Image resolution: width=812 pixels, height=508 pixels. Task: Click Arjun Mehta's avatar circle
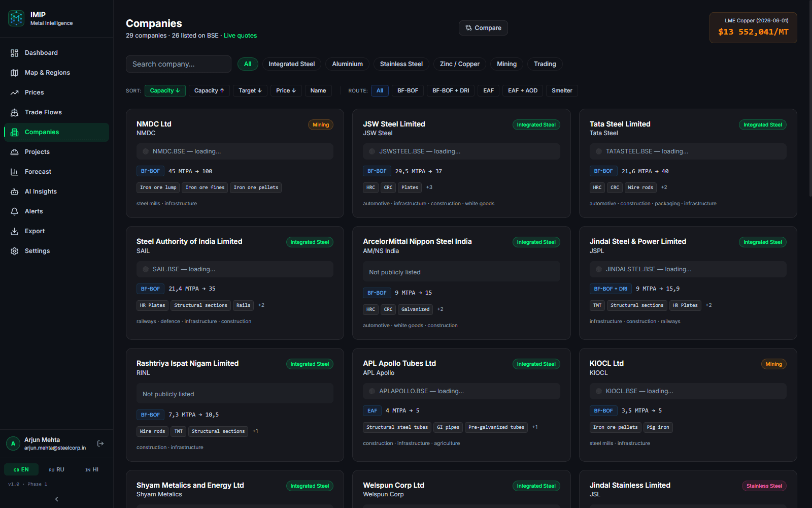point(13,443)
